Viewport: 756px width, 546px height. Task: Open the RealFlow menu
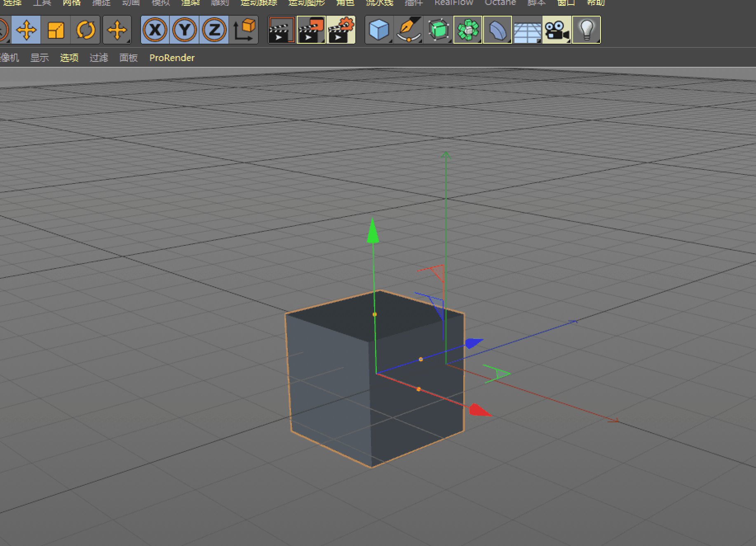(x=454, y=2)
